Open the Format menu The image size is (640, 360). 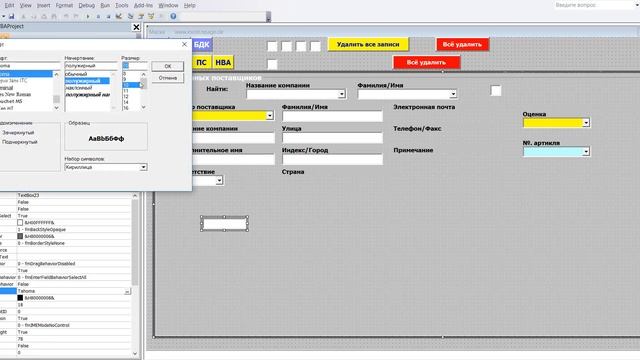[64, 5]
